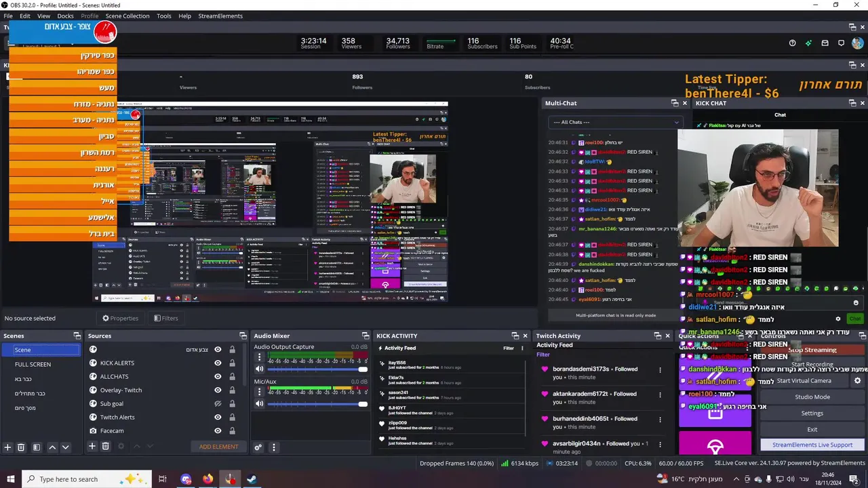Open the Scene Collection menu
Image resolution: width=868 pixels, height=488 pixels.
(x=127, y=16)
